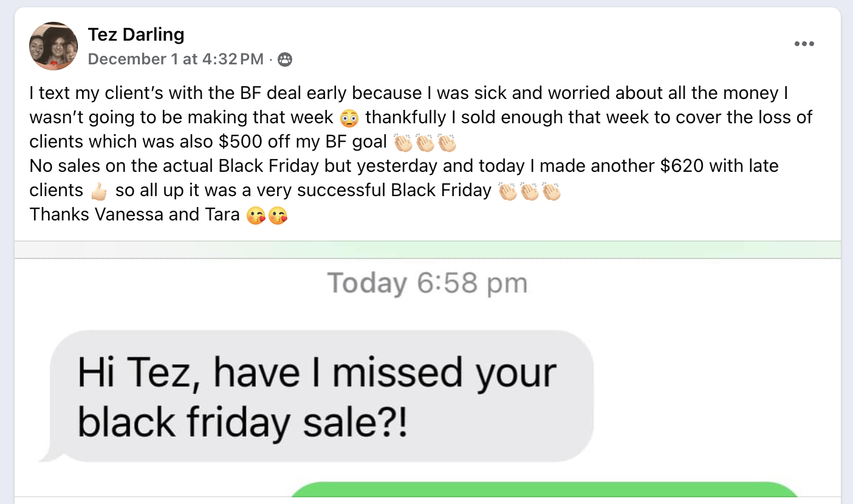Click the flushed face emoji in post
The width and height of the screenshot is (853, 504).
(350, 117)
